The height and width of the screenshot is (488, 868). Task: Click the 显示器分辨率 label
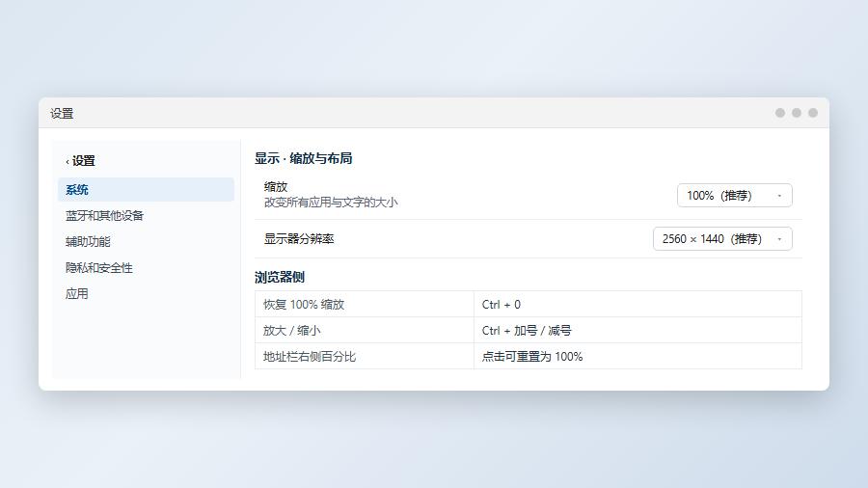(x=299, y=239)
